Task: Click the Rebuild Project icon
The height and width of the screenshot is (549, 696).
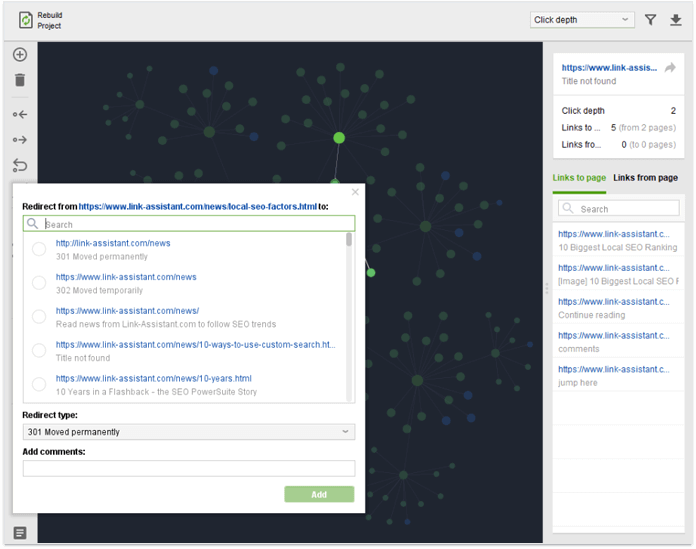Action: click(x=26, y=20)
